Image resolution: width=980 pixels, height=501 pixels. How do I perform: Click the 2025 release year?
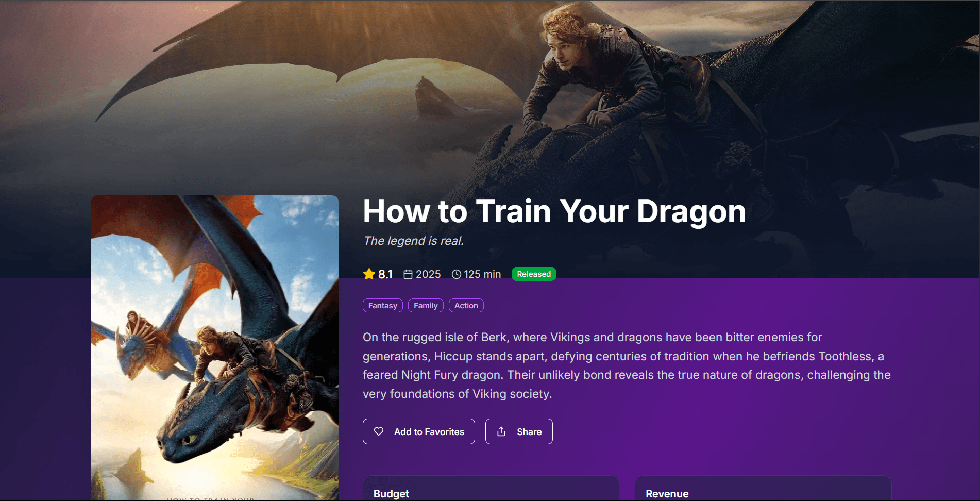pyautogui.click(x=428, y=274)
